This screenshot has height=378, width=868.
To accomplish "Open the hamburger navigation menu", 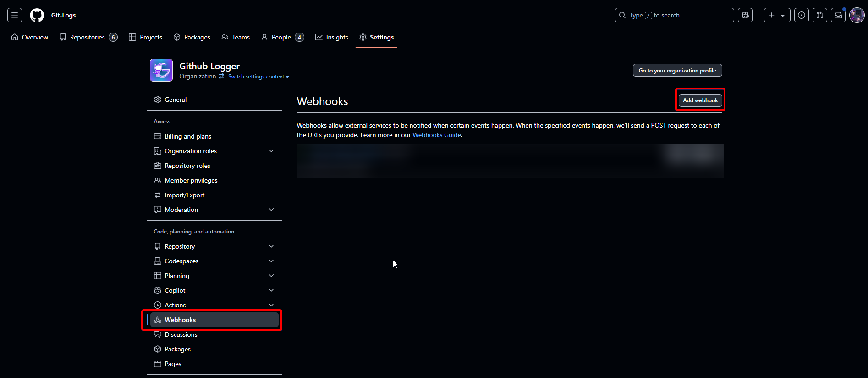I will 15,15.
